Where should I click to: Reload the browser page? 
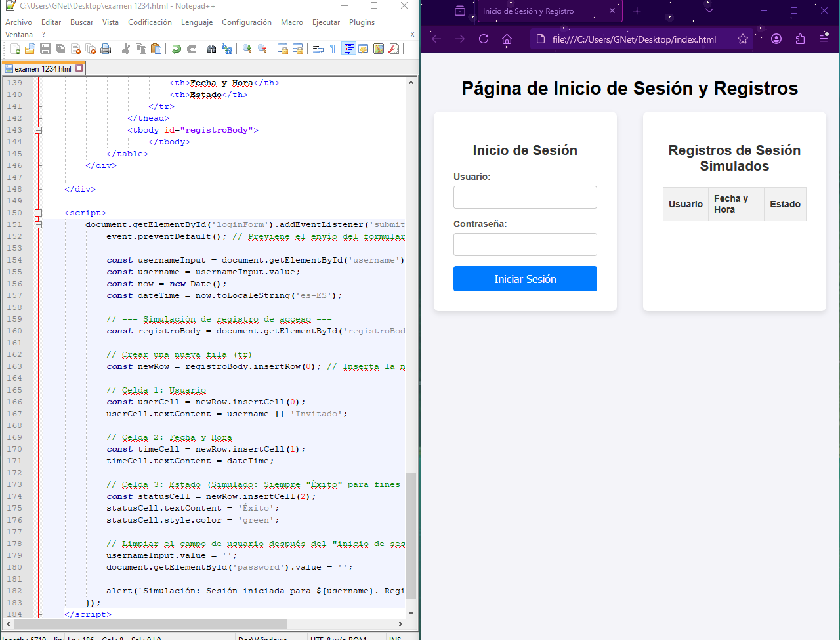484,39
